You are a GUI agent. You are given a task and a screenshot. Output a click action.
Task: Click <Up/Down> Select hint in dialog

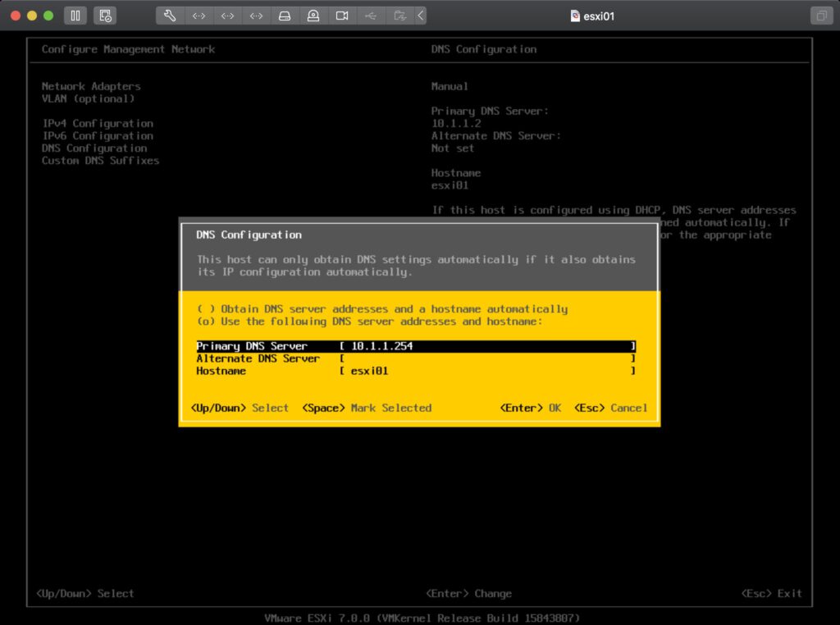pyautogui.click(x=240, y=408)
